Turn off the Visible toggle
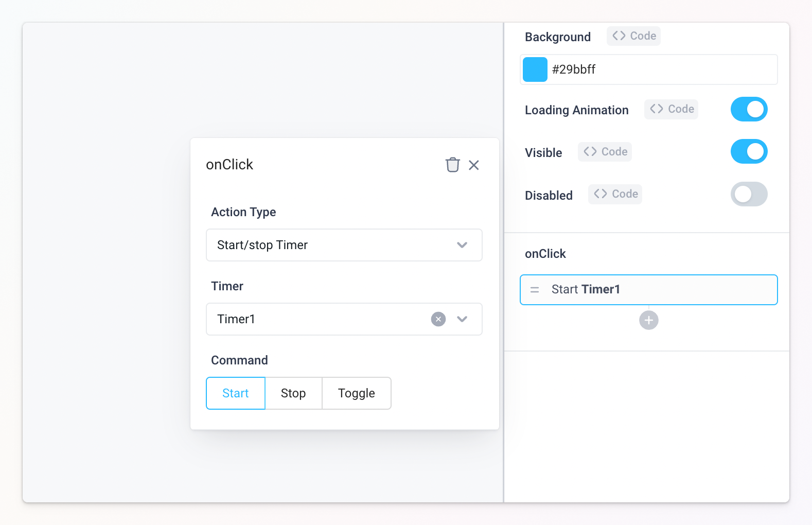This screenshot has height=525, width=812. [749, 151]
